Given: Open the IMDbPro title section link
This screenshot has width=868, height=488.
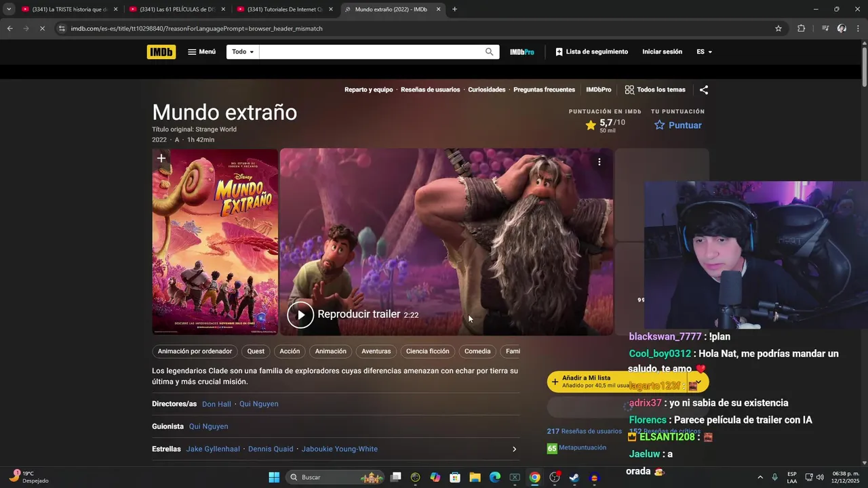Looking at the screenshot, I should click(598, 89).
